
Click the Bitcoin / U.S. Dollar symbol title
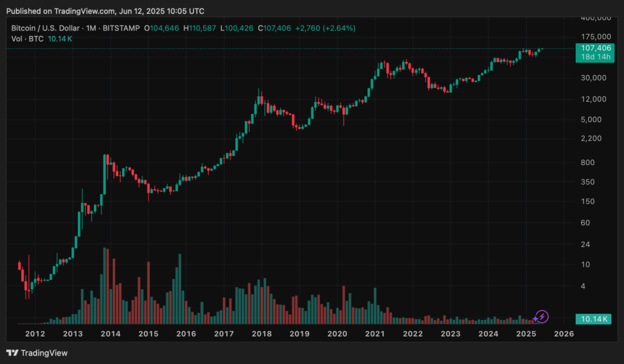coord(45,28)
